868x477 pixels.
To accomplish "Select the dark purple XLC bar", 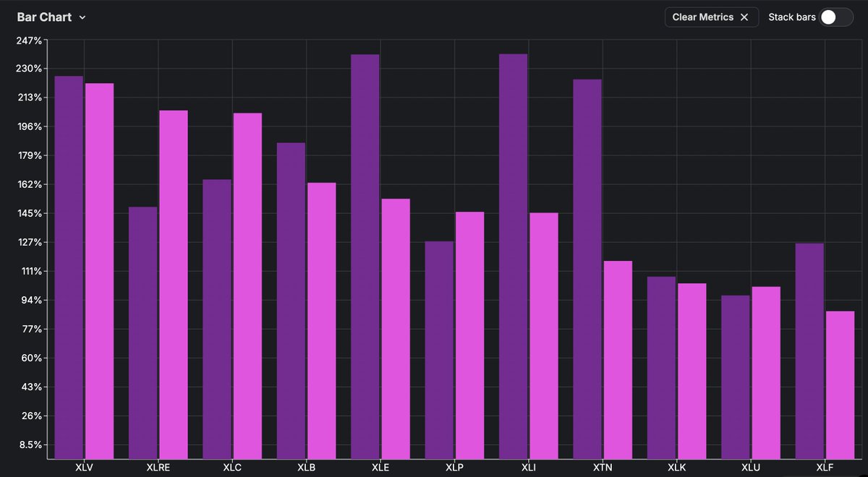I will point(217,319).
